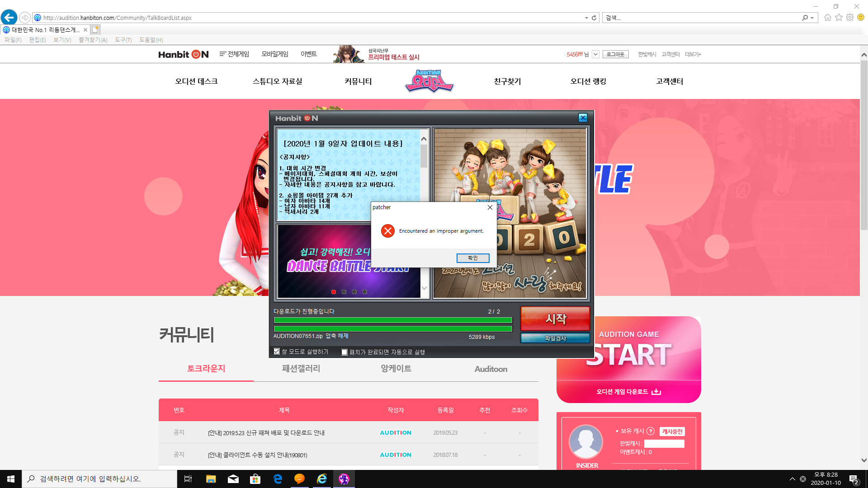Open Windows Start menu

(11, 479)
